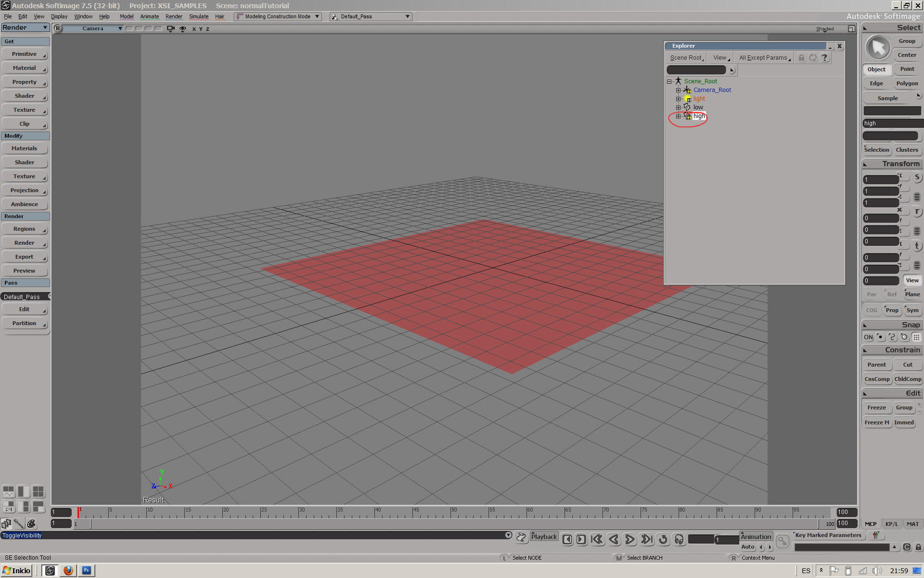Click the loop playback icon

tap(663, 539)
